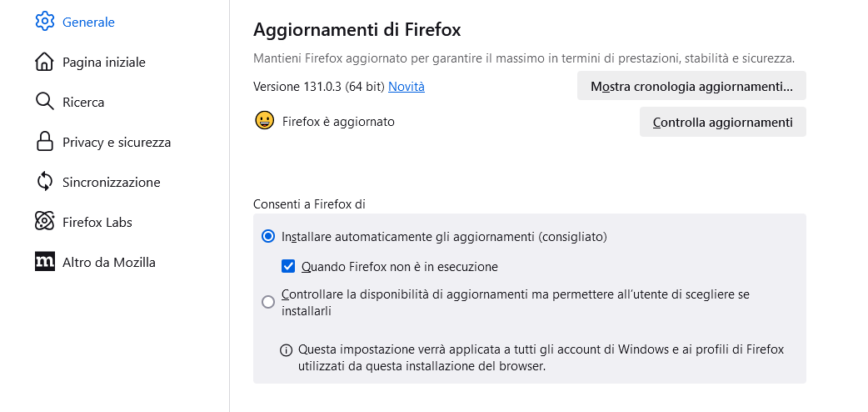Open the Firefox Labs page
This screenshot has height=412, width=868.
coord(97,222)
